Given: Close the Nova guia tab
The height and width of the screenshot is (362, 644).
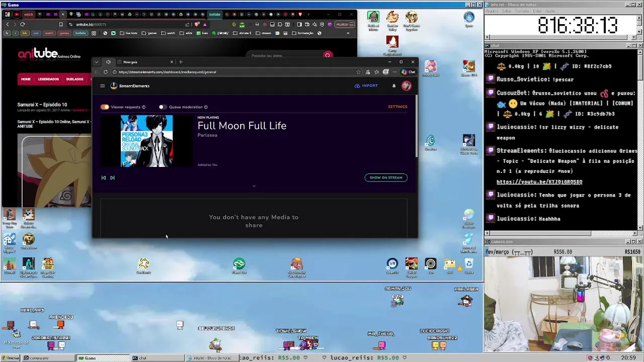Looking at the screenshot, I should tap(172, 62).
